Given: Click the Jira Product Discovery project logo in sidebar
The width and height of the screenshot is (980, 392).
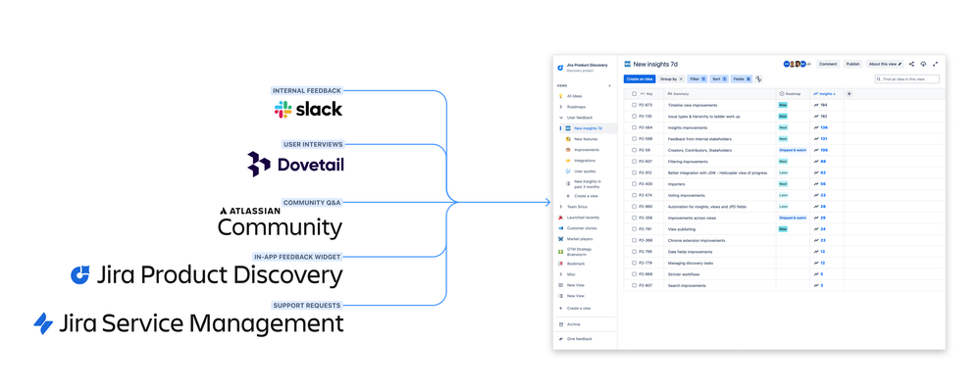Looking at the screenshot, I should point(560,68).
